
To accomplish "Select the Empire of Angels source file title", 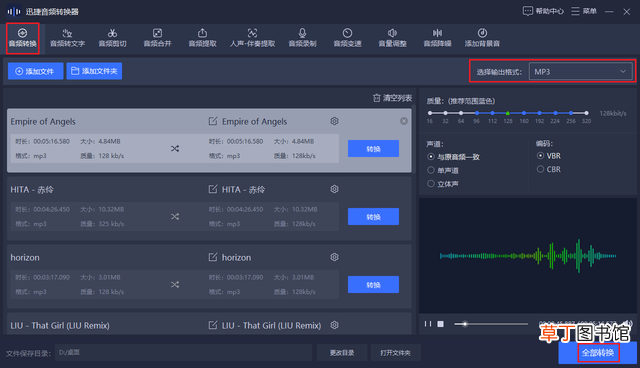I will 43,122.
